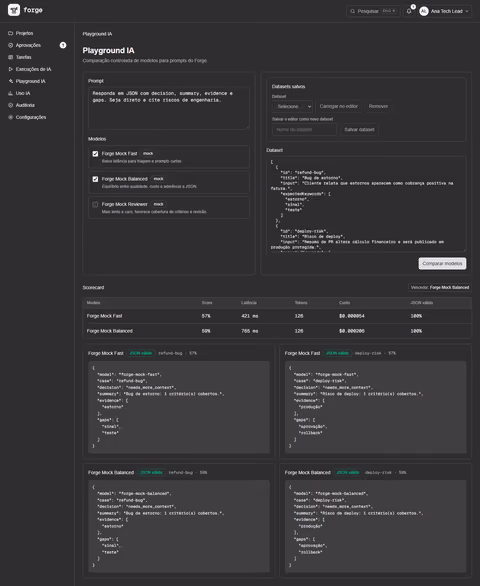
Task: Uncheck the Forge Mock Balanced model
Action: pos(95,179)
